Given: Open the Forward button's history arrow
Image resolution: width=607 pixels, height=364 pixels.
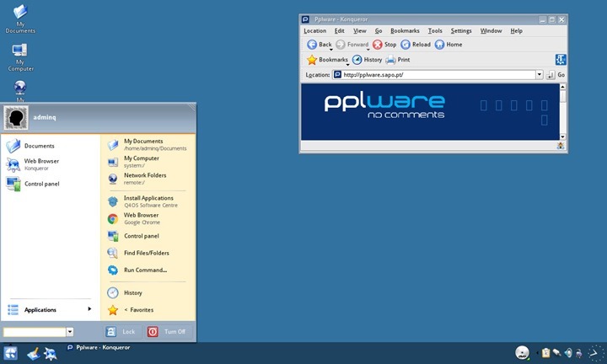Looking at the screenshot, I should 368,50.
